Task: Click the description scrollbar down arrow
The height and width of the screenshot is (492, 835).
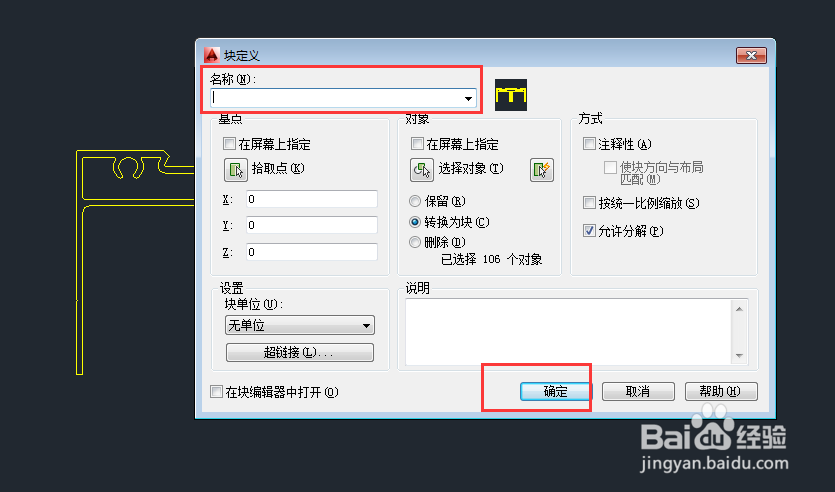Action: [x=739, y=356]
